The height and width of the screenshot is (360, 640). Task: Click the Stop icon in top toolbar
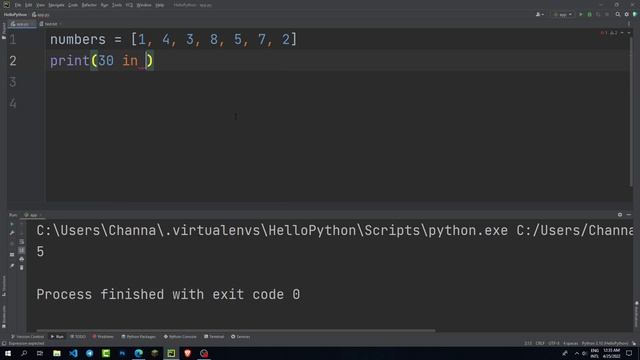pos(607,15)
